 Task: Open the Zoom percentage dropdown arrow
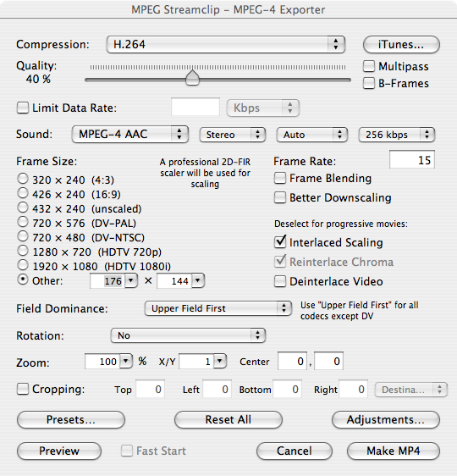pos(126,362)
